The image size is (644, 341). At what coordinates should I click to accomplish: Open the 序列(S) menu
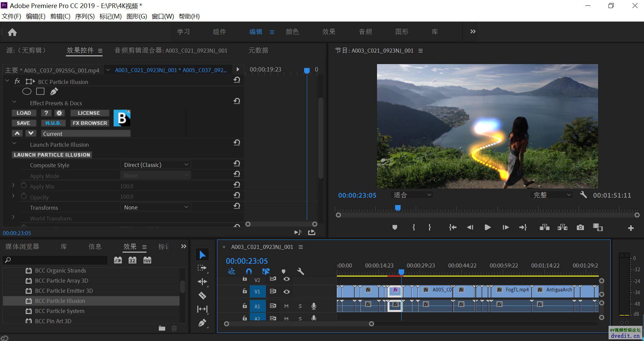(x=85, y=16)
